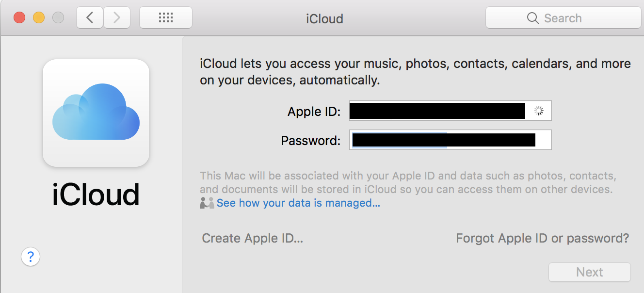This screenshot has width=644, height=293.
Task: Minimize the window with the yellow button
Action: click(39, 18)
